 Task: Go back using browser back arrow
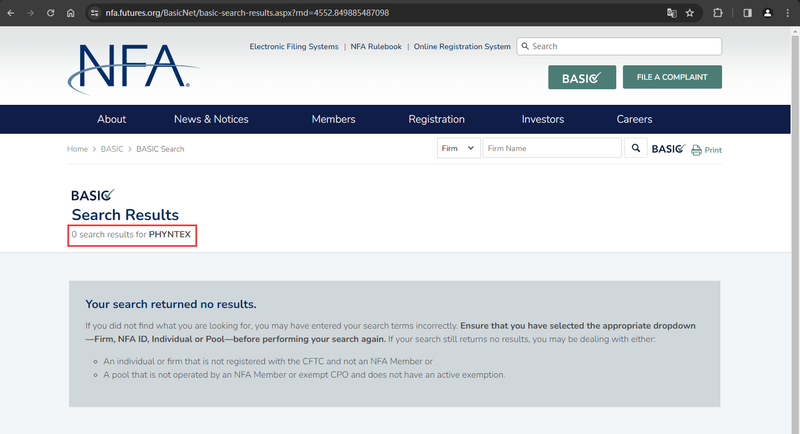coord(11,13)
